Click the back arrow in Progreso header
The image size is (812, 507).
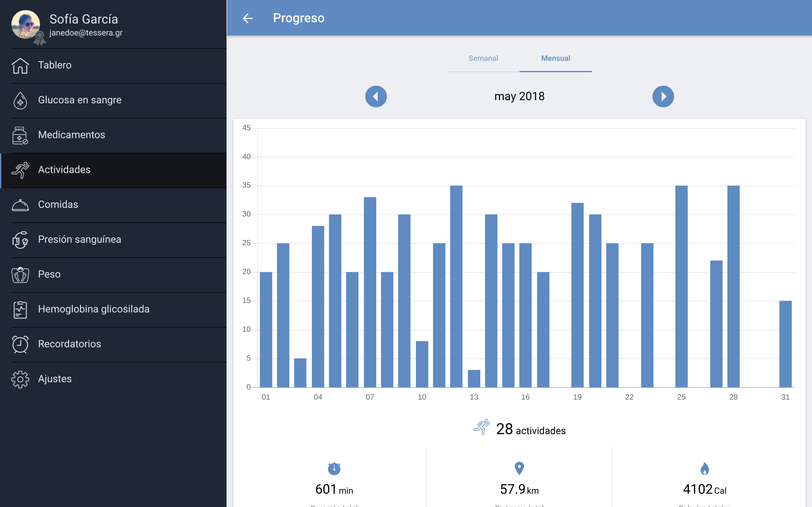[248, 18]
